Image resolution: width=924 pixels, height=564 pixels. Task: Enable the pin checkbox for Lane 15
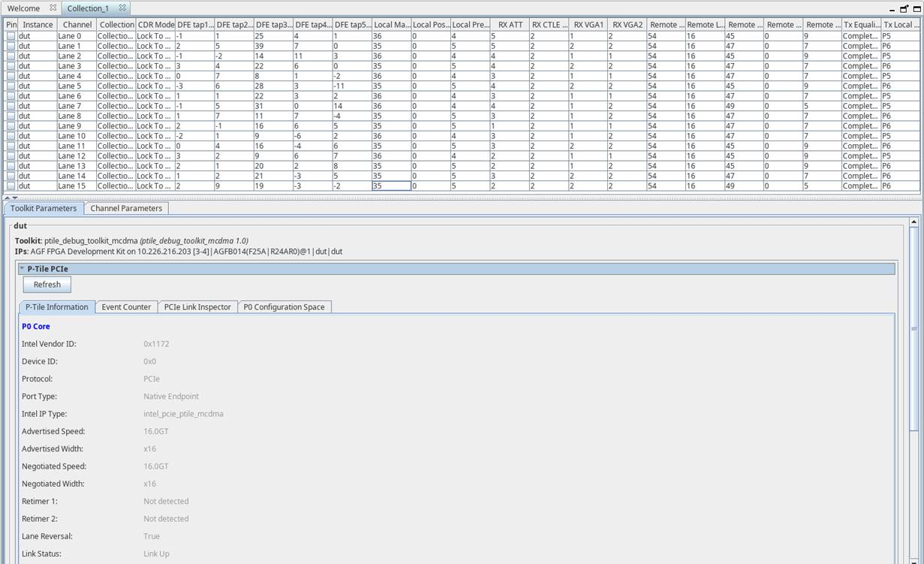(11, 185)
